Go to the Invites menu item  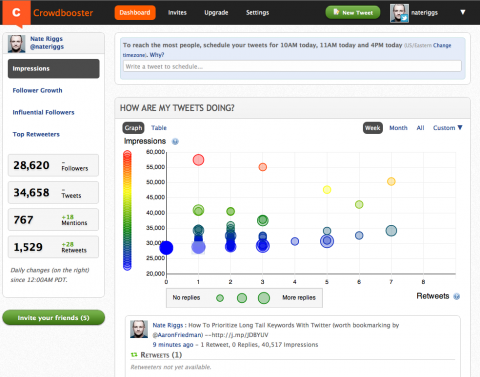(x=177, y=13)
